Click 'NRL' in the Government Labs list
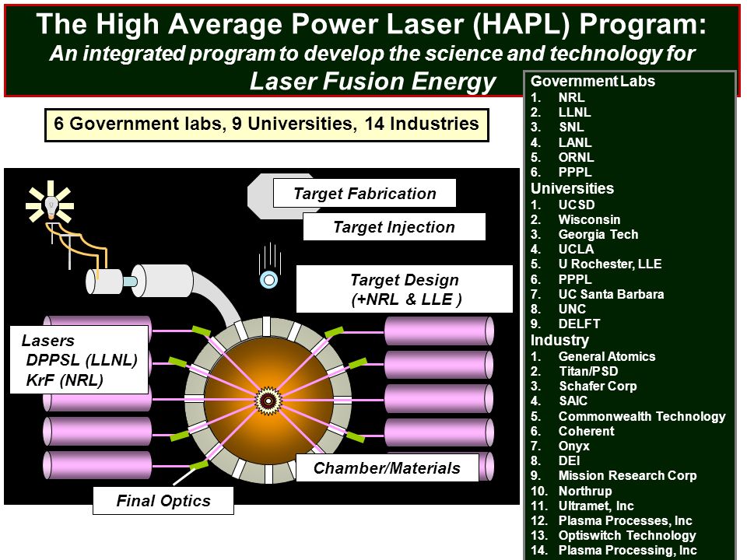 pyautogui.click(x=571, y=97)
